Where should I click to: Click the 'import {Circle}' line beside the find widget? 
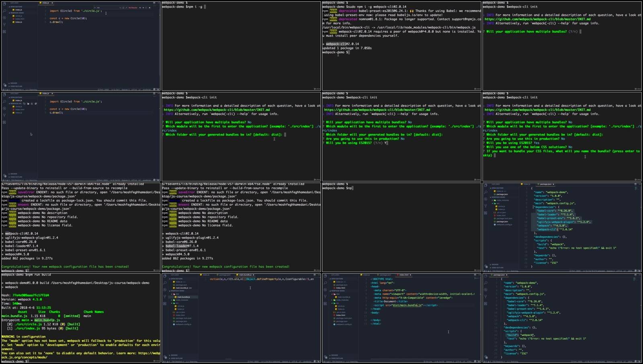coord(76,11)
